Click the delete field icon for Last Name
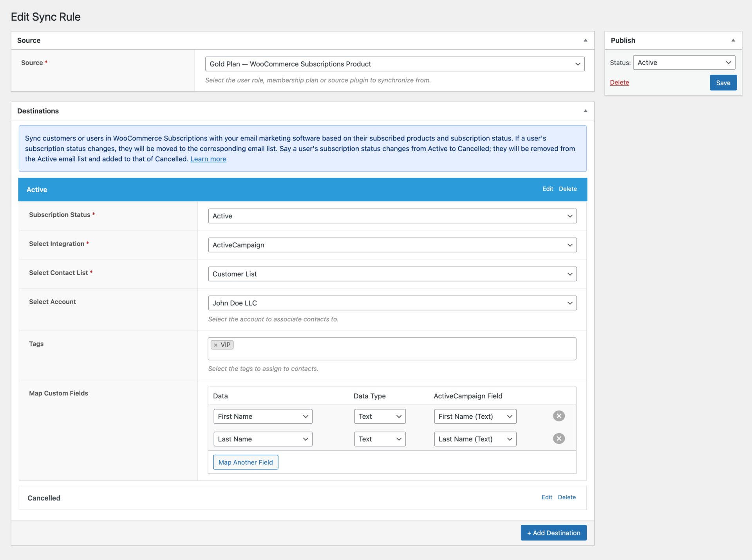Viewport: 752px width, 560px height. (559, 438)
